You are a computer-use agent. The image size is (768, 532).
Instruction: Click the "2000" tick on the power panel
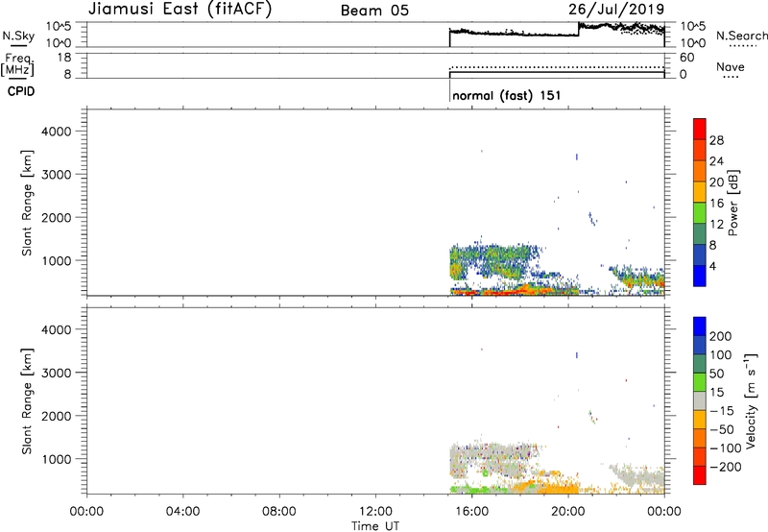[x=56, y=217]
